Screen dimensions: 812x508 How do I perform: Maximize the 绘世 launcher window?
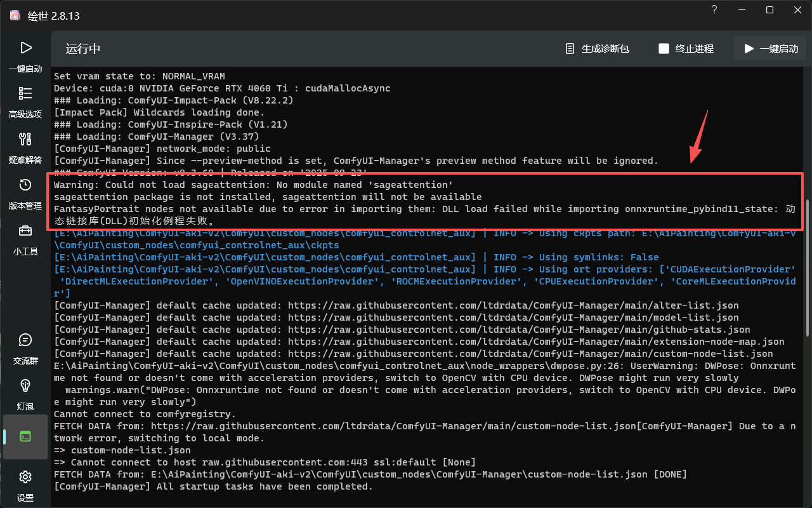[769, 10]
